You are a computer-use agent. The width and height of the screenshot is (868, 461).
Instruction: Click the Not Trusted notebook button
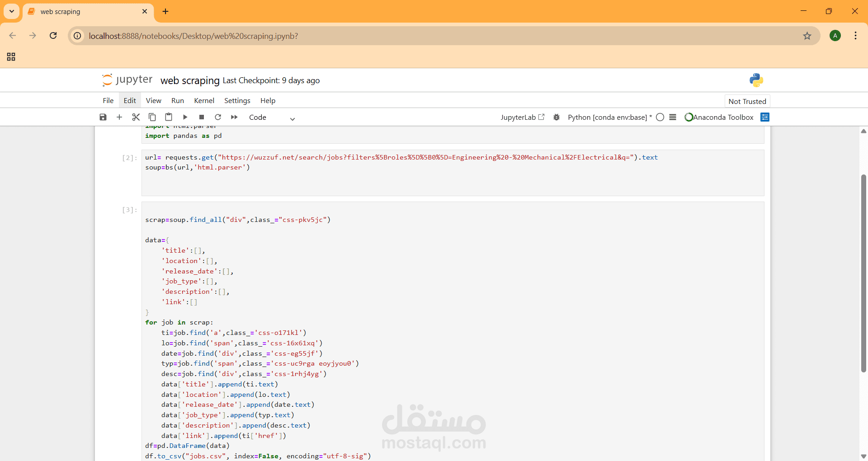pos(747,101)
